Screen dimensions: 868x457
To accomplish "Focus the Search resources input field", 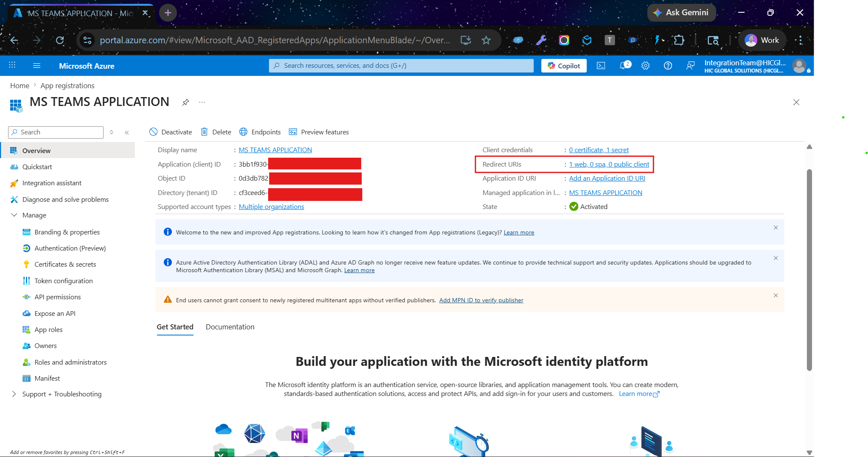I will (401, 66).
